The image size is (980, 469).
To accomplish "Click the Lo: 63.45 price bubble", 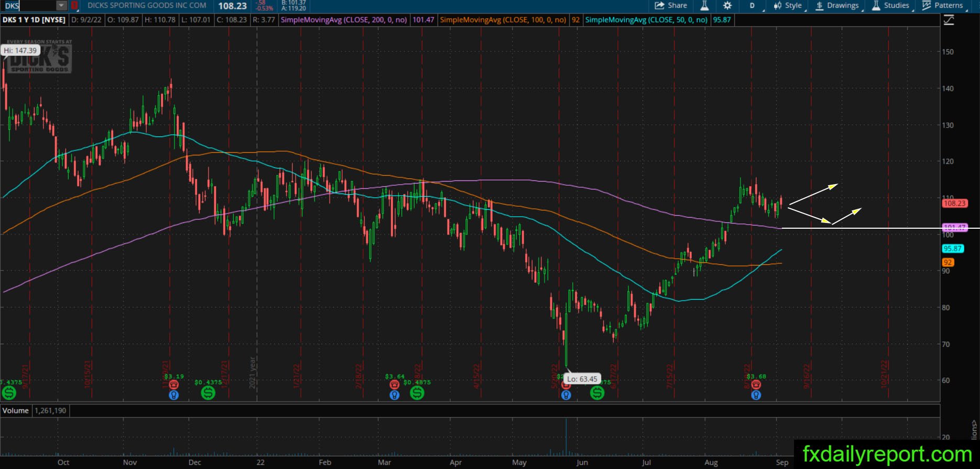I will point(582,379).
